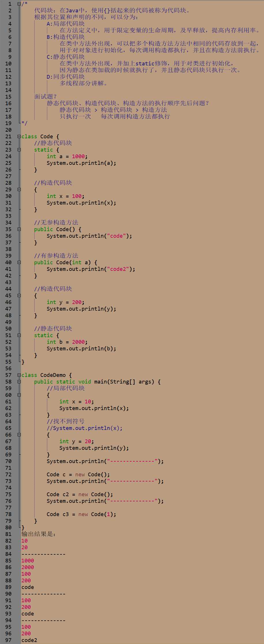
Task: Click the heading 'A:局部代码块'
Action: pos(66,24)
